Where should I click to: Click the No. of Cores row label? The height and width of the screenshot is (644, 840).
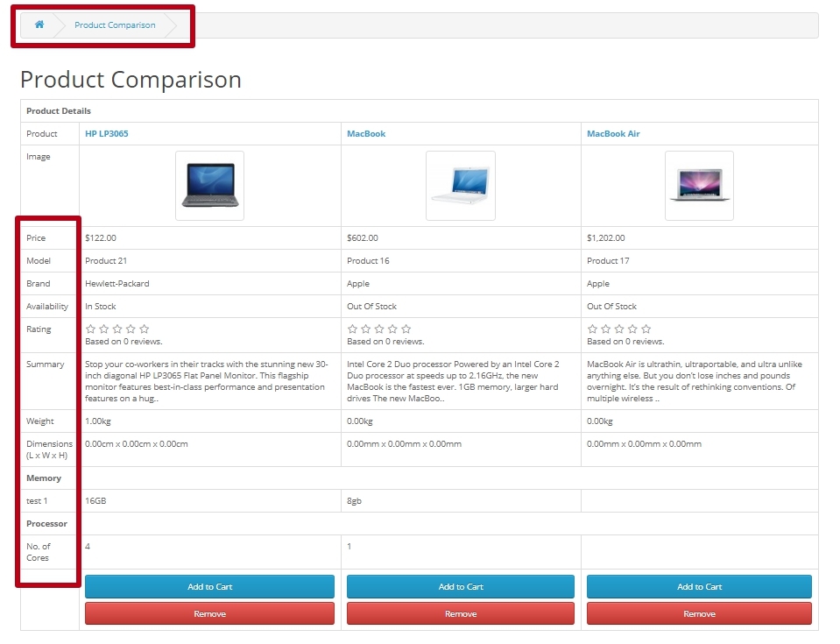click(38, 552)
